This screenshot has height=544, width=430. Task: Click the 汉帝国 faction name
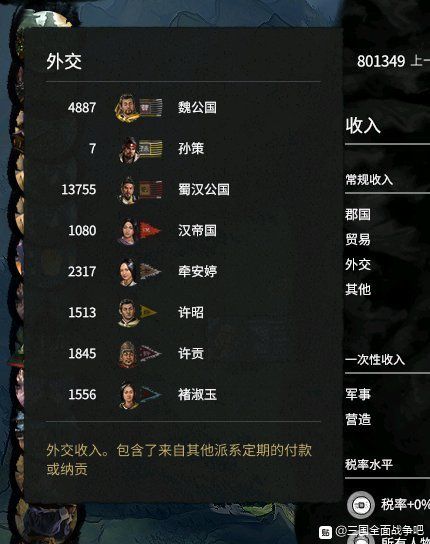[x=197, y=230]
